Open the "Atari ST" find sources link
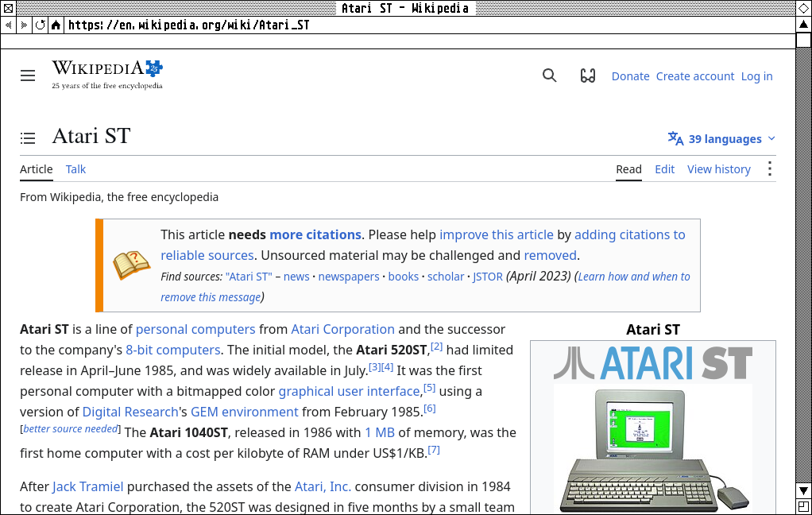This screenshot has width=812, height=515. tap(249, 277)
